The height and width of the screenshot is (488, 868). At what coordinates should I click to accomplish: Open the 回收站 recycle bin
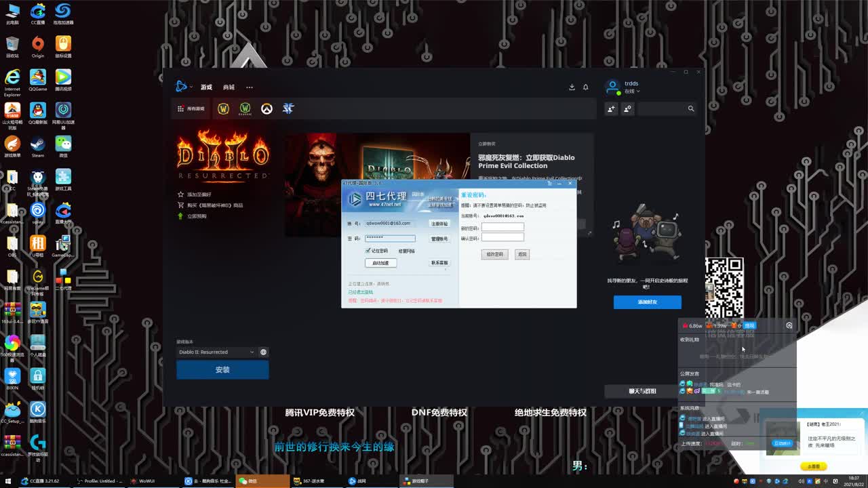(12, 47)
